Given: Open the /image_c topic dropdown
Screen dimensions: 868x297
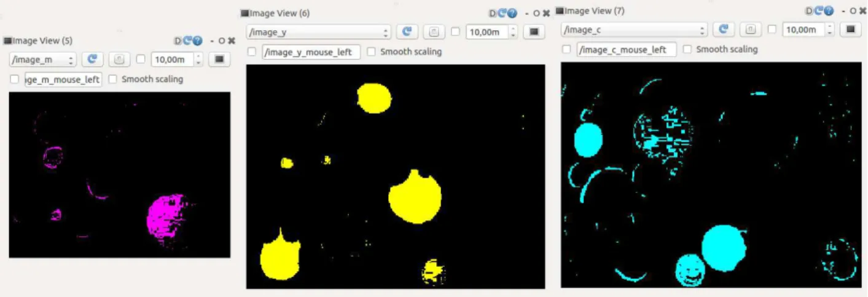Looking at the screenshot, I should (635, 30).
